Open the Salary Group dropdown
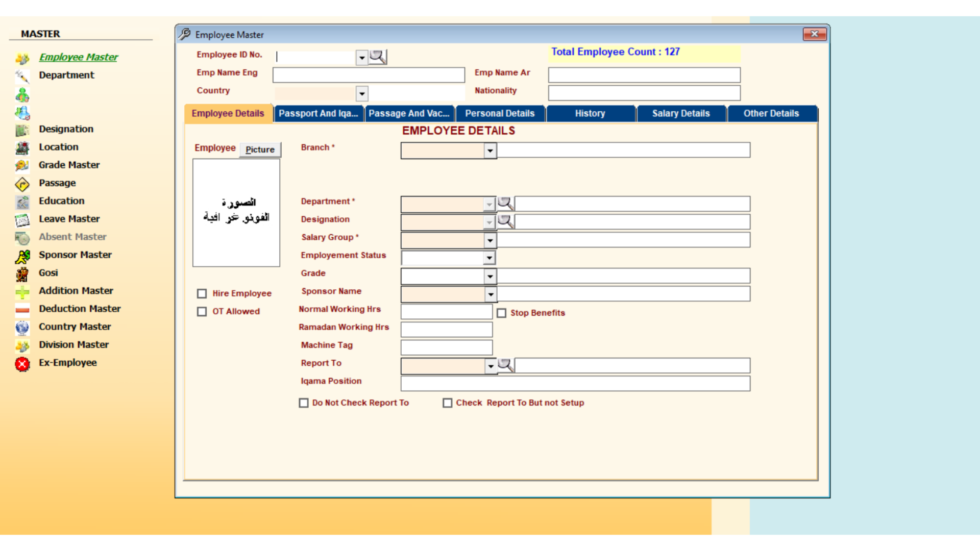Image resolution: width=980 pixels, height=551 pixels. click(x=490, y=240)
